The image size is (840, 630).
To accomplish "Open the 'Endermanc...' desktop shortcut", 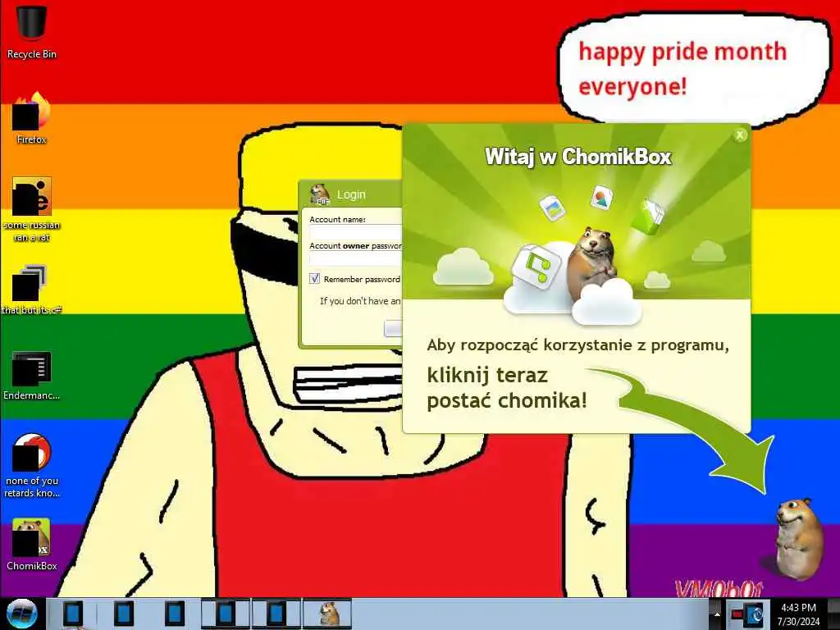I will pos(32,375).
